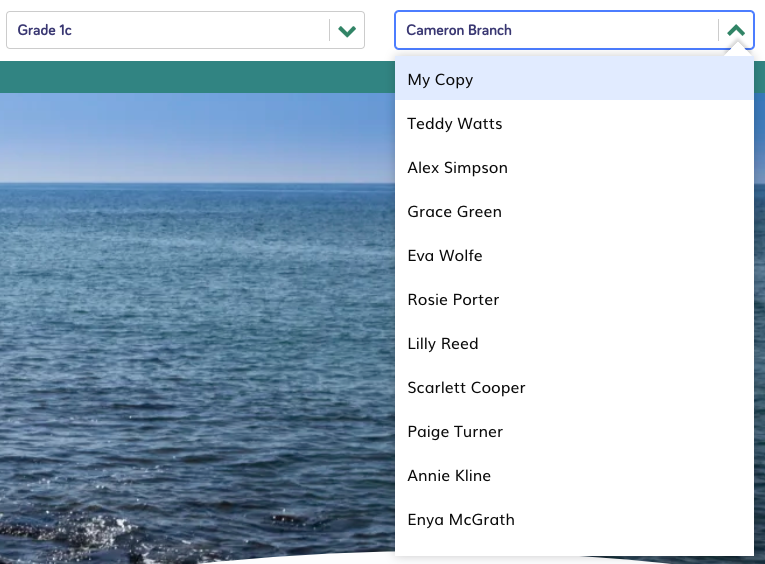The width and height of the screenshot is (765, 564).
Task: Switch to Eva Wolfe's copy
Action: (445, 256)
